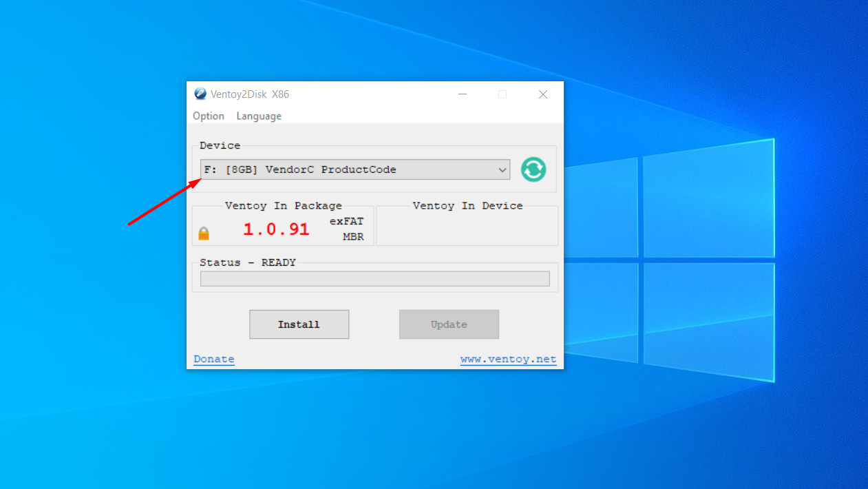Click the Install button
Image resolution: width=868 pixels, height=489 pixels.
299,324
